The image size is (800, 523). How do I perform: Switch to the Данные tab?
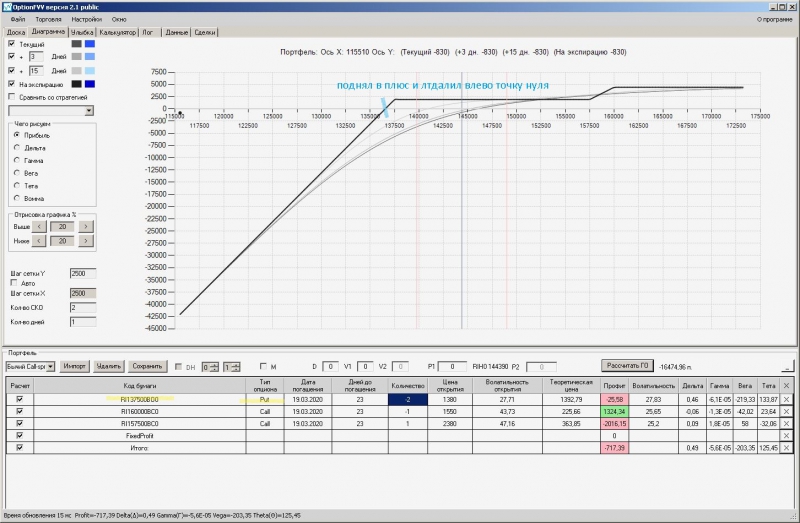click(177, 32)
